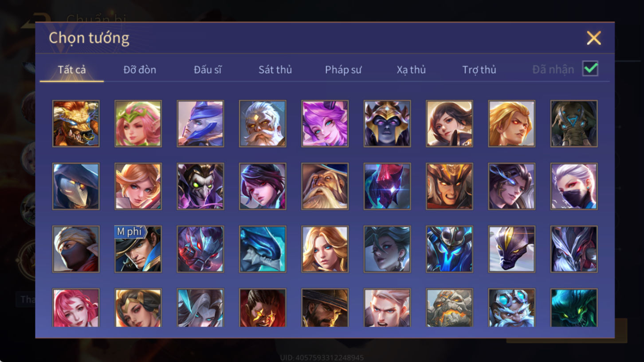Go to the Xạ thủ tab
The image size is (644, 362).
[411, 70]
